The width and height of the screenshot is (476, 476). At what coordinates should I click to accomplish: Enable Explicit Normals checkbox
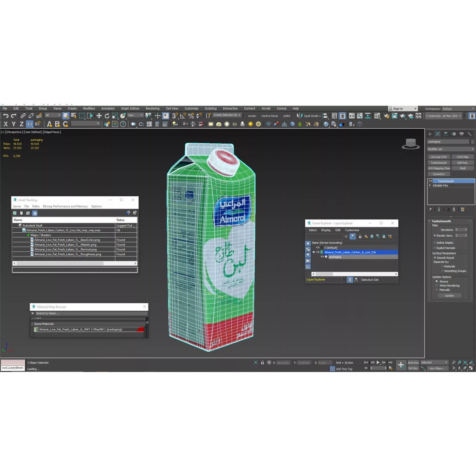pos(435,248)
